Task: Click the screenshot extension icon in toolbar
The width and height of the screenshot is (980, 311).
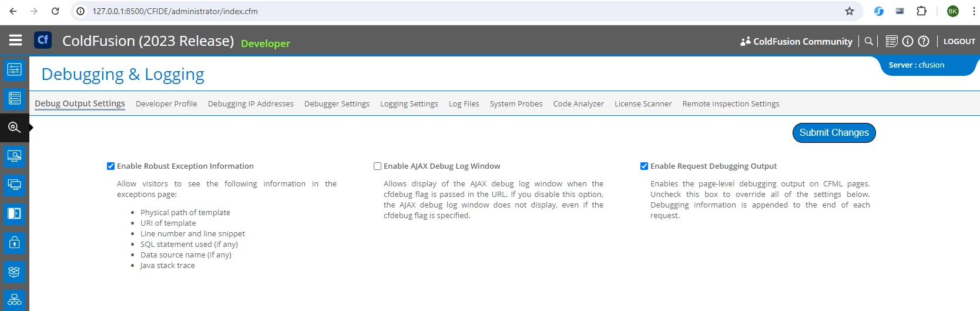Action: click(900, 11)
